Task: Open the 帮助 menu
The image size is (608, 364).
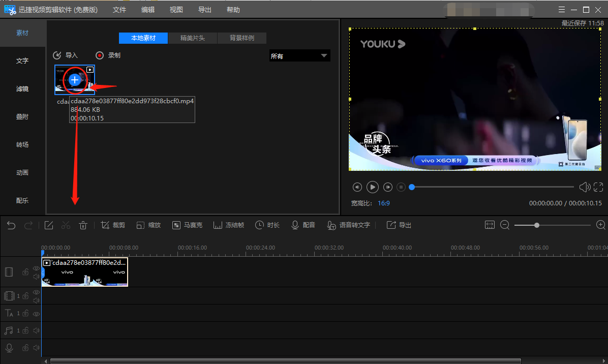Action: pos(233,10)
